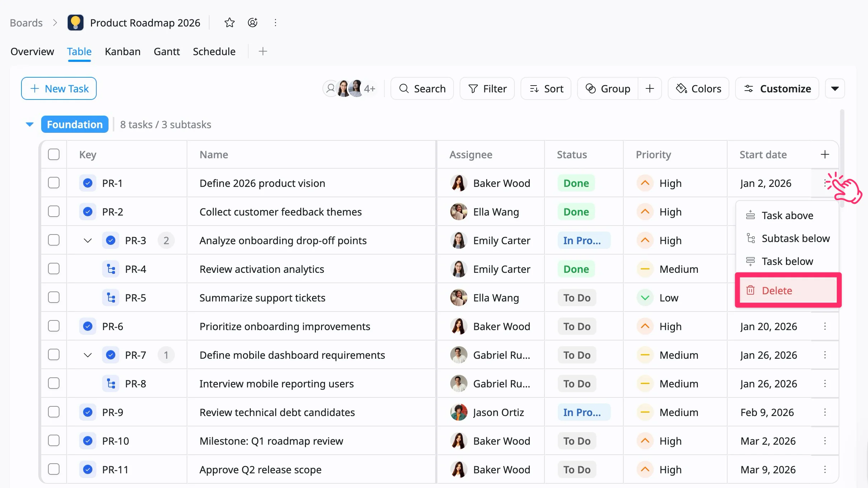868x488 pixels.
Task: Collapse PR-7 subtasks chevron
Action: click(87, 355)
